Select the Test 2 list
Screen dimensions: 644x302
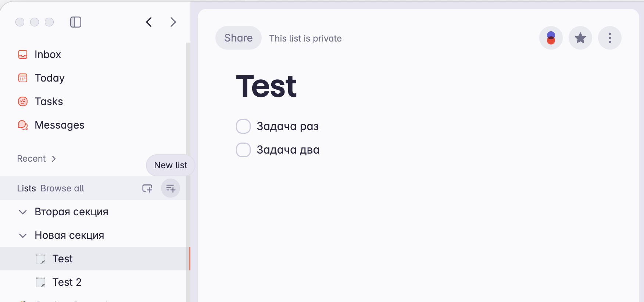tap(67, 282)
